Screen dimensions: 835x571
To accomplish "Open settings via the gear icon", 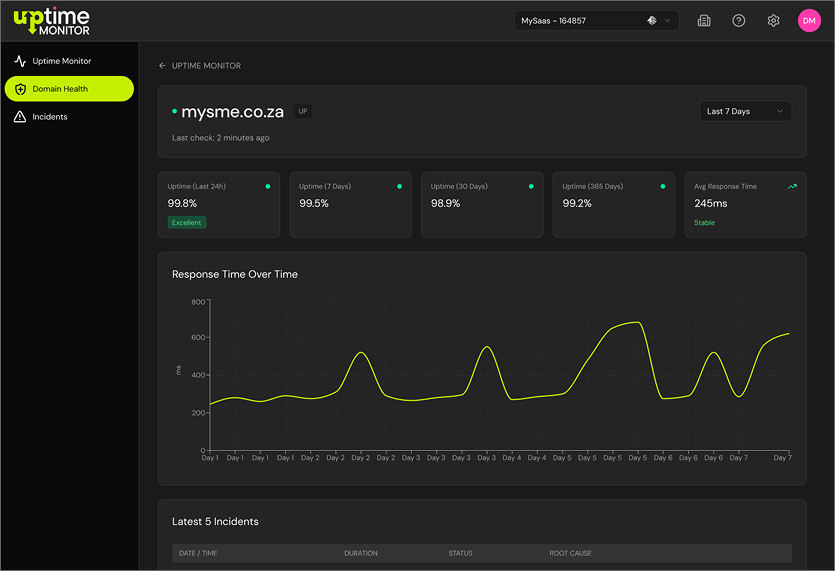I will click(x=773, y=21).
